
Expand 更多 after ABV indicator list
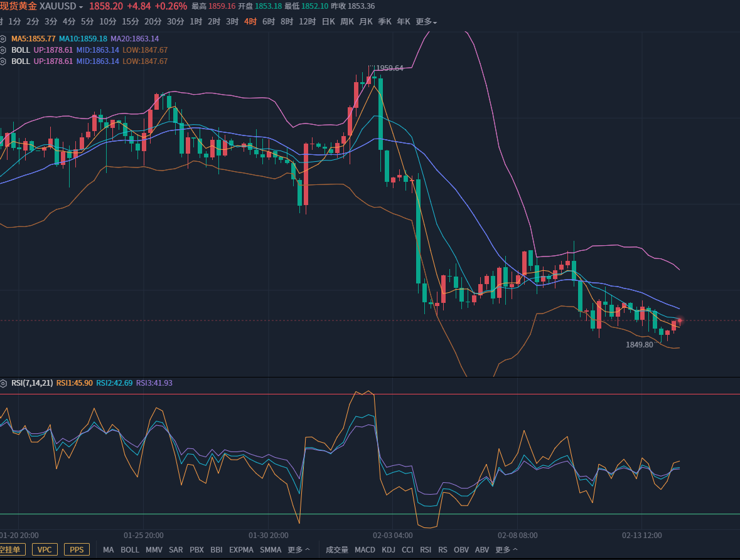coord(507,550)
